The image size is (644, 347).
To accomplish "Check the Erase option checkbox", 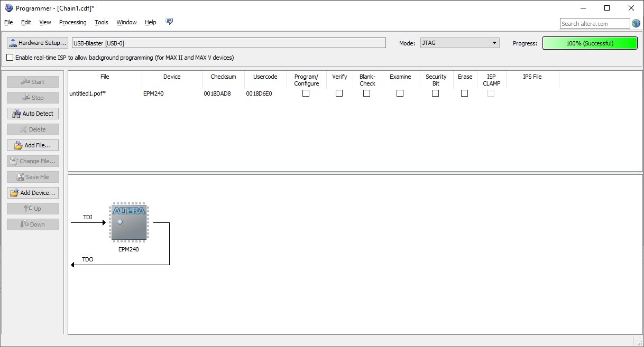I will click(x=464, y=93).
